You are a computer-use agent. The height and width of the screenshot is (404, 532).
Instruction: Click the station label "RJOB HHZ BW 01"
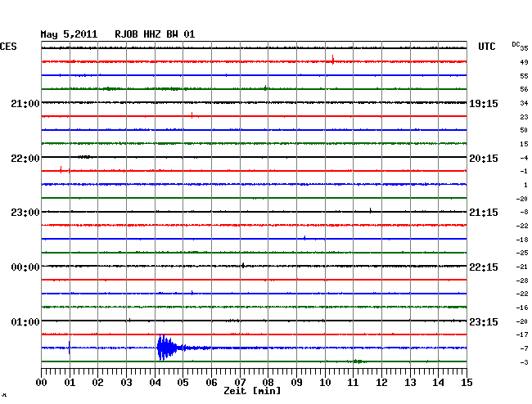coord(155,34)
